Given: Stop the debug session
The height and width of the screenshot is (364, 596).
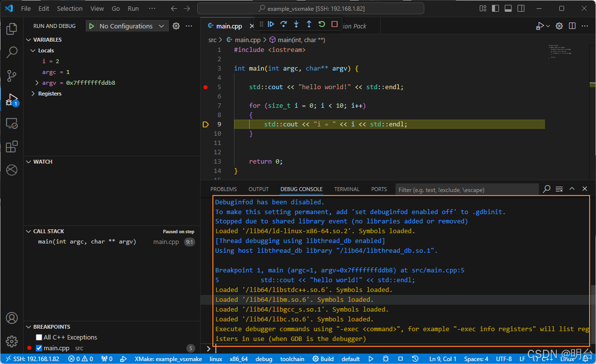Looking at the screenshot, I should point(335,24).
